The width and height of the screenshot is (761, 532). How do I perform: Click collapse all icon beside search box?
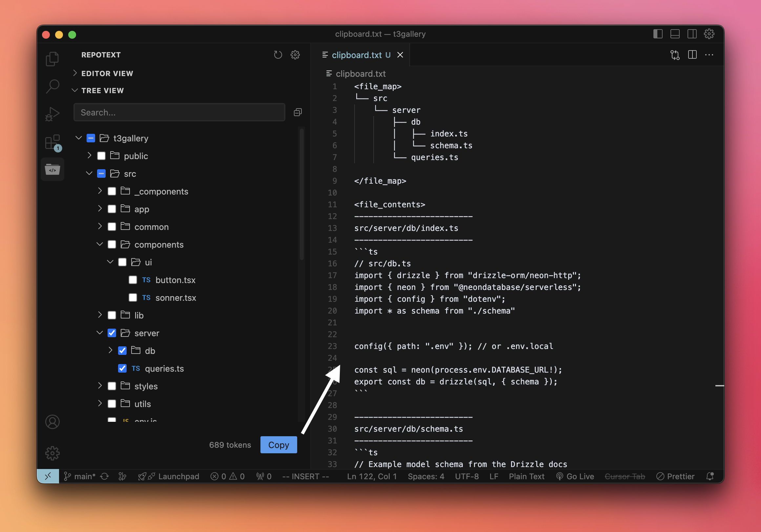pyautogui.click(x=298, y=113)
